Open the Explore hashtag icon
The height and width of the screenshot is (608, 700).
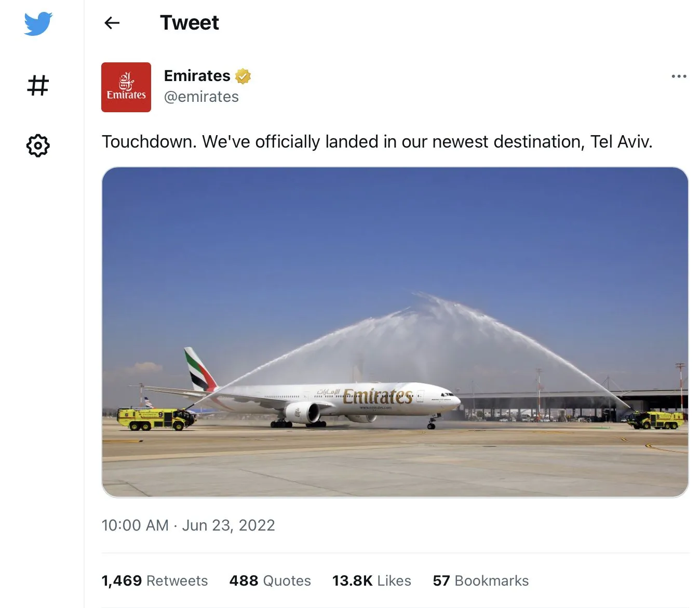tap(38, 85)
